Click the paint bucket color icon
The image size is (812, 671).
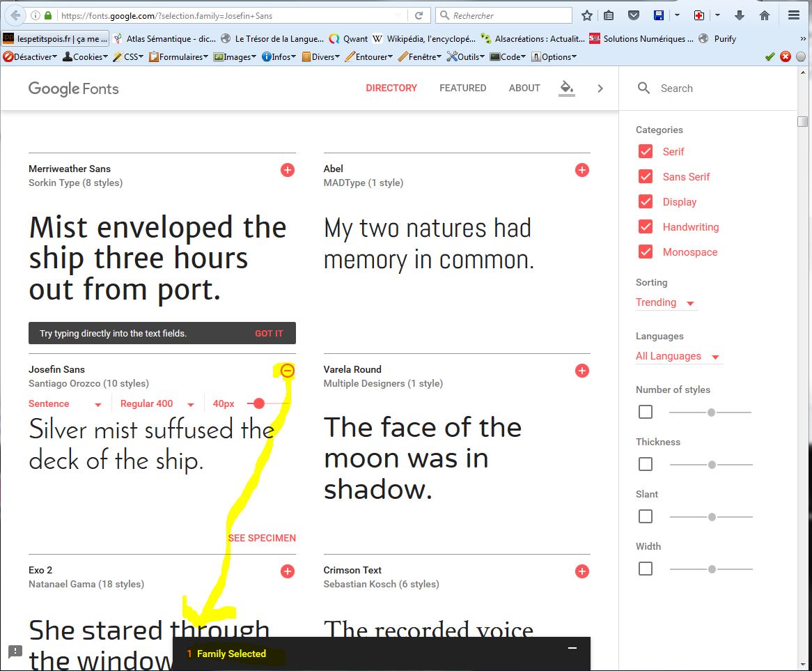(x=567, y=88)
